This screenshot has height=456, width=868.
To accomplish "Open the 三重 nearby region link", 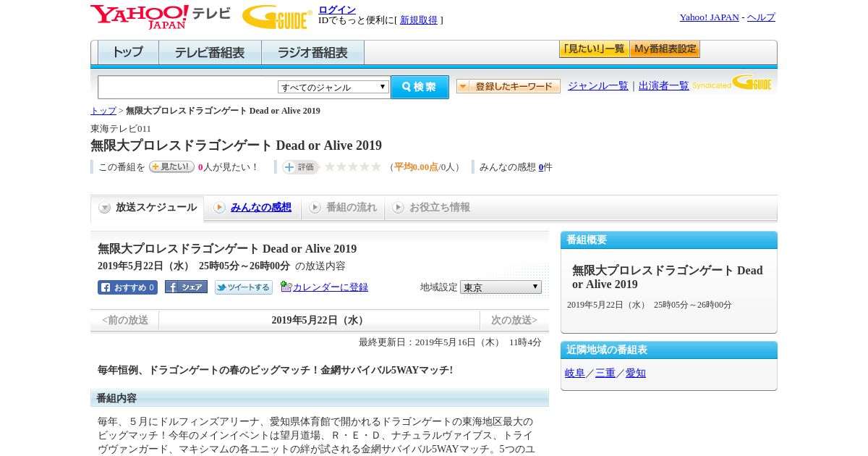I will 605,373.
